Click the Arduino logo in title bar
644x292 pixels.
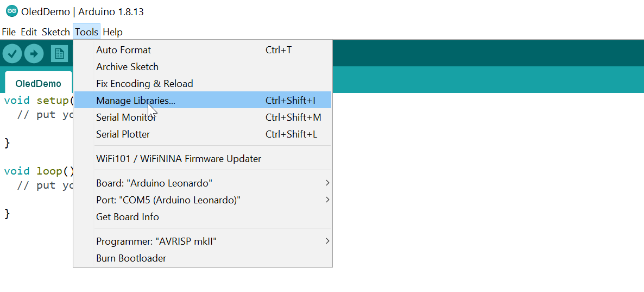[x=12, y=11]
